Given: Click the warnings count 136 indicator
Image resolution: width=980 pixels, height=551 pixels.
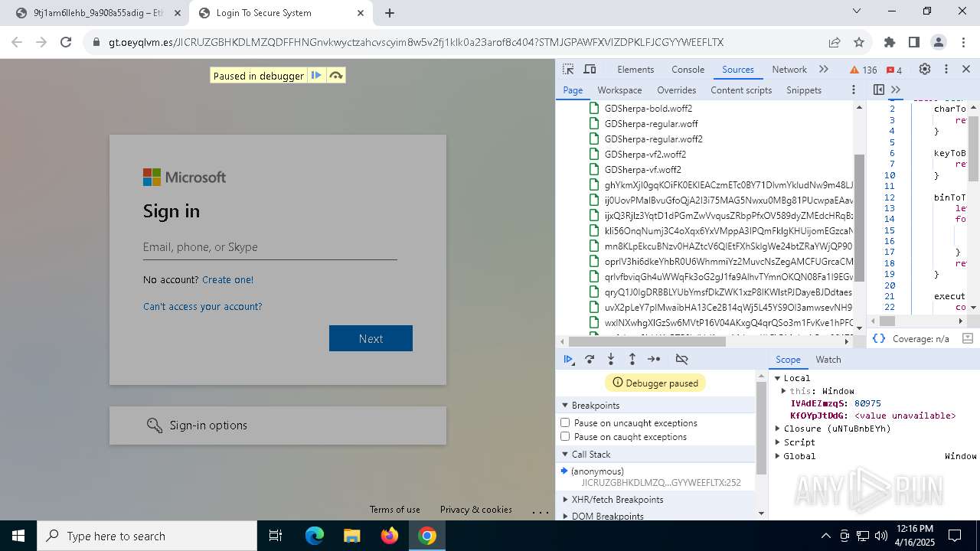Looking at the screenshot, I should coord(864,70).
